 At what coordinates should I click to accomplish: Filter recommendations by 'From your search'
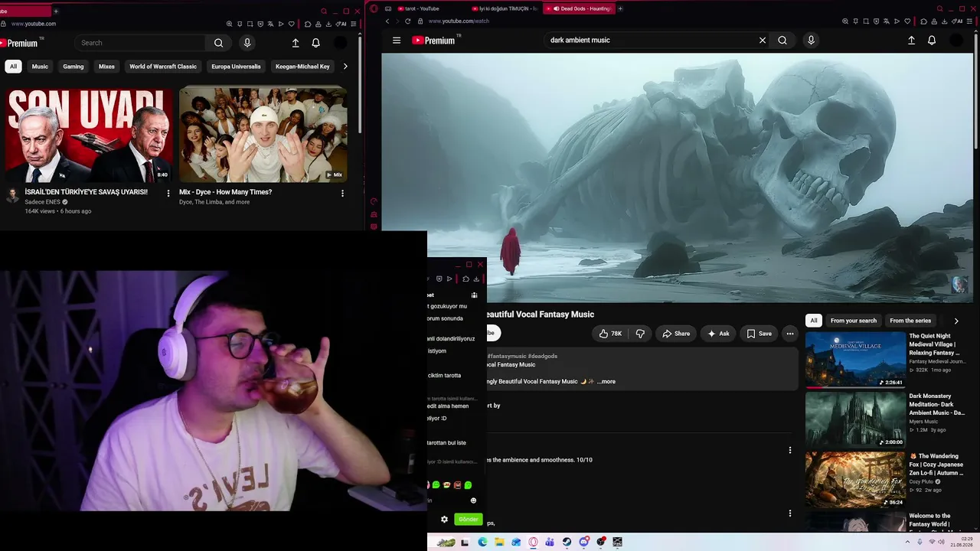(x=854, y=321)
